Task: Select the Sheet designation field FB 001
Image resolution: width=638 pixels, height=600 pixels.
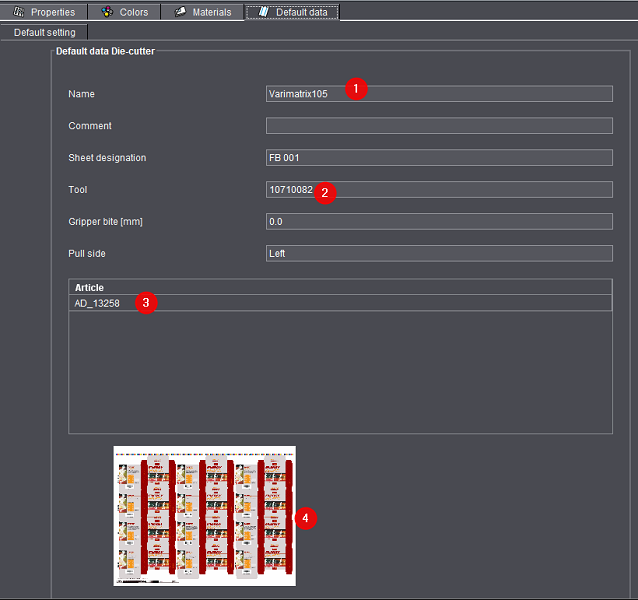Action: pyautogui.click(x=439, y=158)
